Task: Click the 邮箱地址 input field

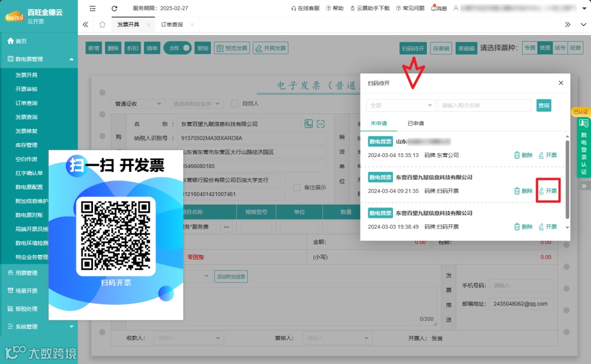Action: point(522,304)
